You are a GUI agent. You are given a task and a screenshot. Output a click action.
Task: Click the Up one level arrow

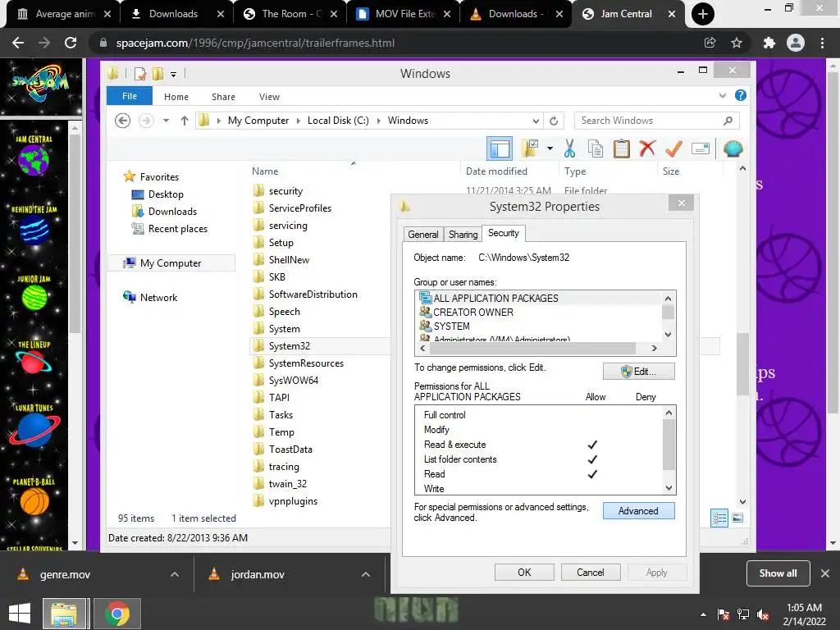coord(185,121)
